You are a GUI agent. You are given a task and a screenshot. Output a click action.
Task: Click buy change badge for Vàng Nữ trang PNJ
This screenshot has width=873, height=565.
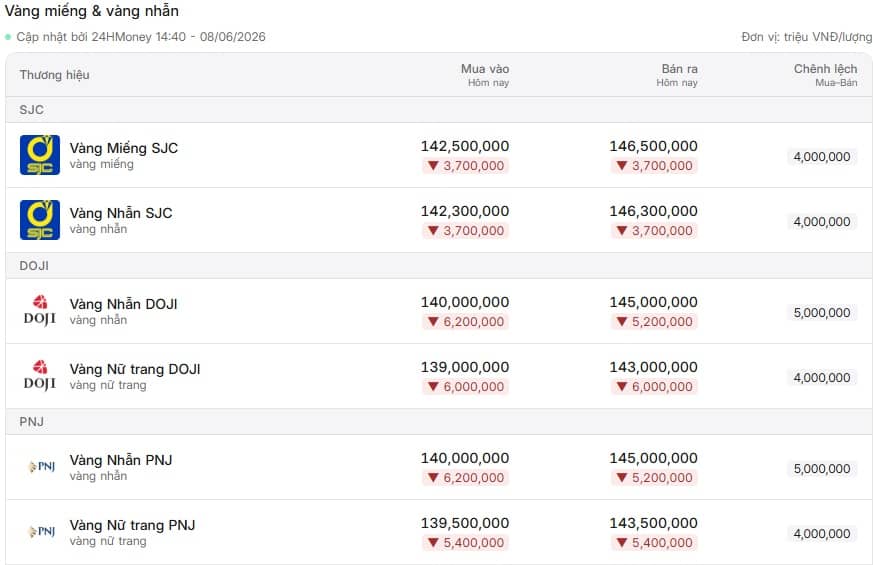(465, 542)
